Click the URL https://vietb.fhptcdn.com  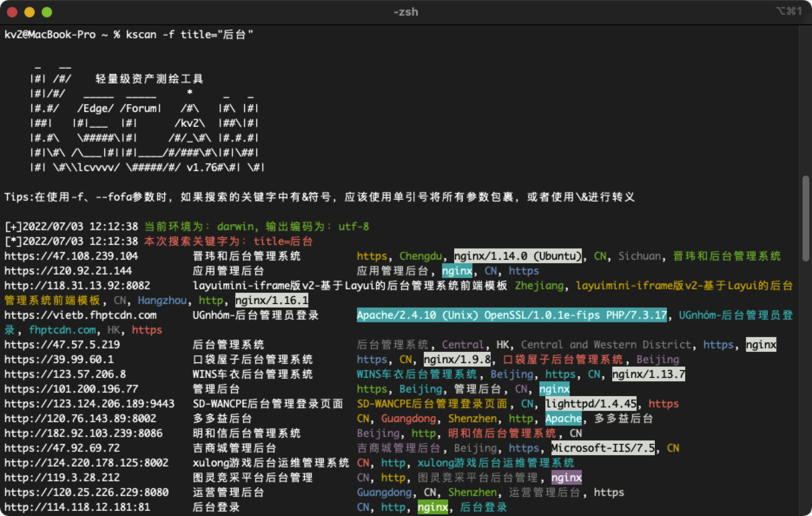80,315
